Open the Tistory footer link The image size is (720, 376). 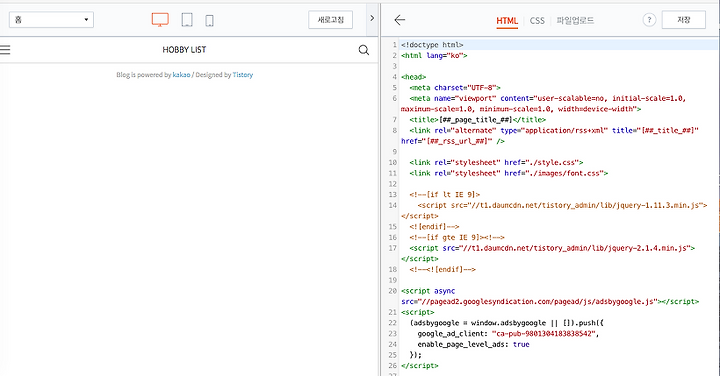[x=242, y=75]
